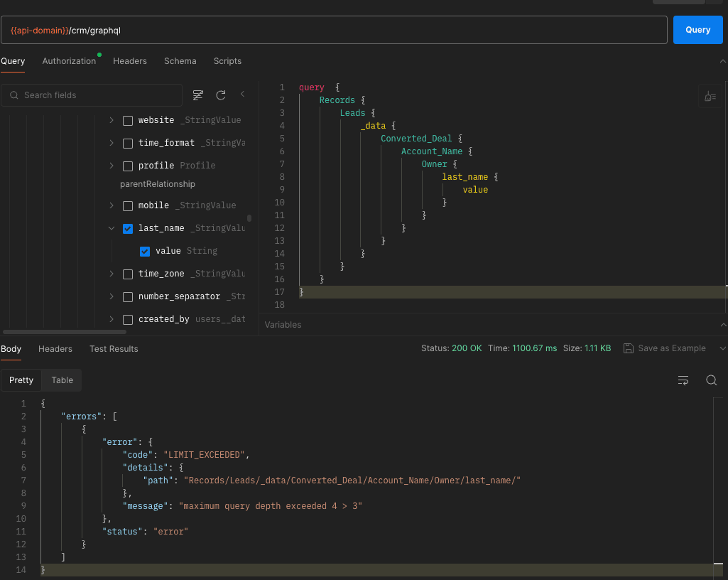The height and width of the screenshot is (580, 728).
Task: Click the _data line in query editor
Action: pyautogui.click(x=377, y=126)
